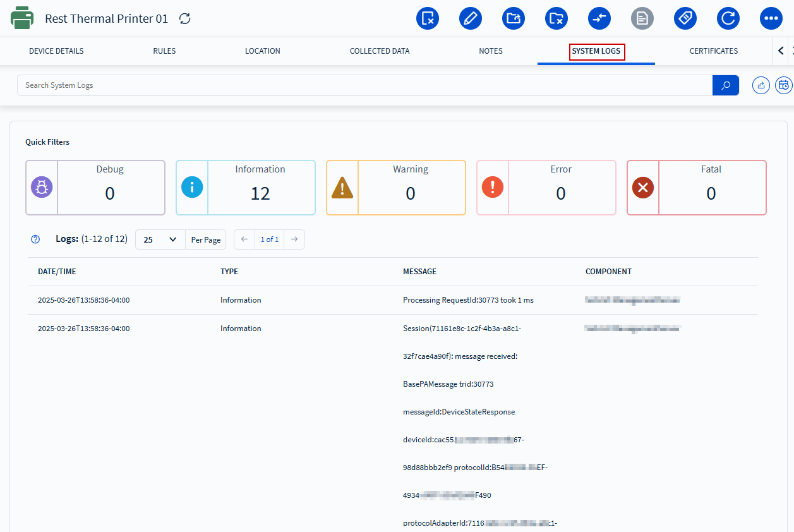Screen dimensions: 794x532
Task: Click the calendar date filter icon
Action: click(x=784, y=85)
